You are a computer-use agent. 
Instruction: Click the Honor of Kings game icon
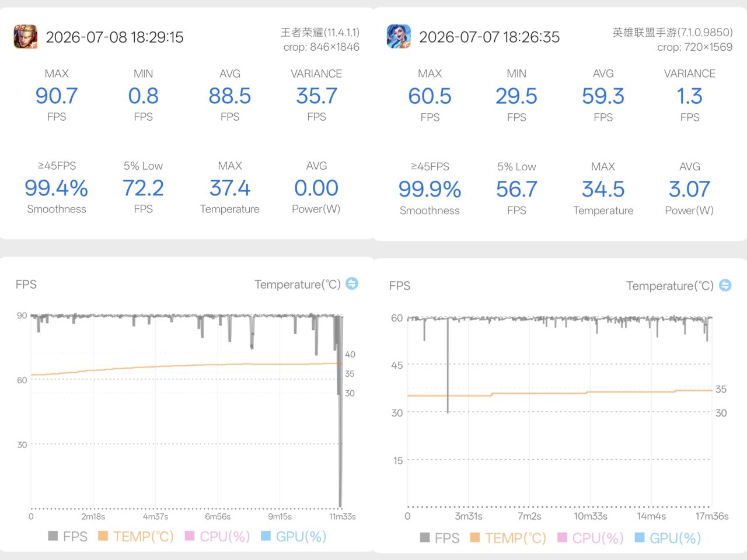[26, 37]
